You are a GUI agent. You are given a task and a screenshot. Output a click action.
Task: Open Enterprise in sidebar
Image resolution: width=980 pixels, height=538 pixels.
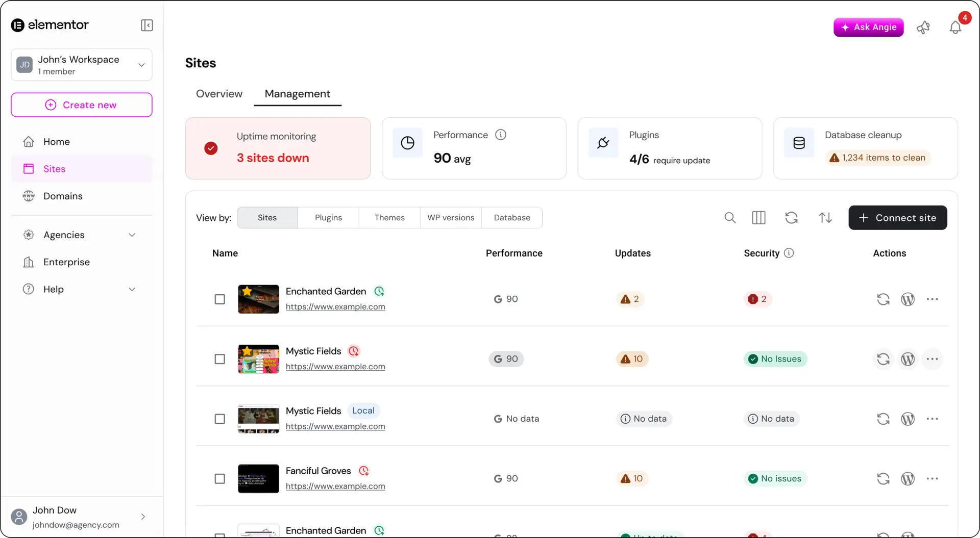[82, 262]
